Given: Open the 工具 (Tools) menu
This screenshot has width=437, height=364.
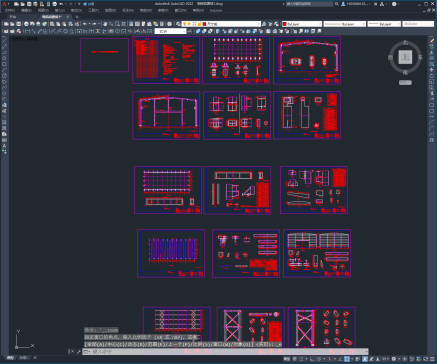Looking at the screenshot, I should tap(94, 10).
